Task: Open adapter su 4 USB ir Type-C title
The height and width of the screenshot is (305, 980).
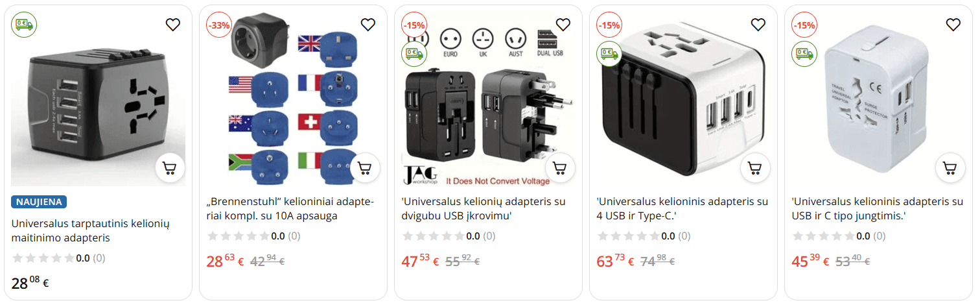Action: tap(682, 208)
